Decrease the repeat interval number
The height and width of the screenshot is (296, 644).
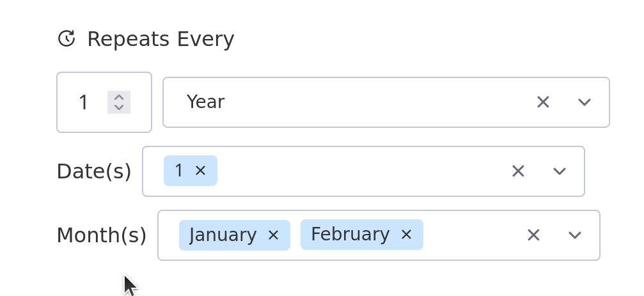119,107
